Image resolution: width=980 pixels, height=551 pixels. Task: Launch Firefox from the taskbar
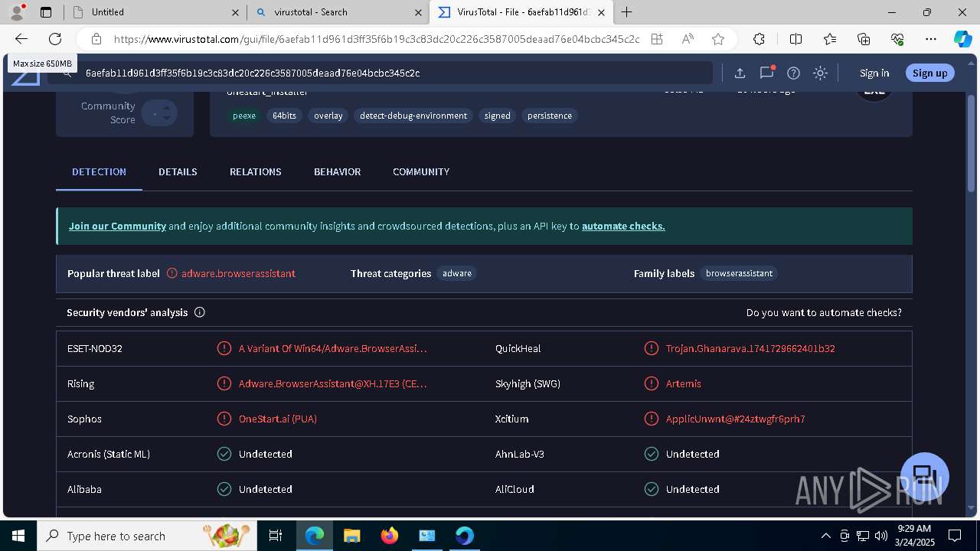(390, 536)
